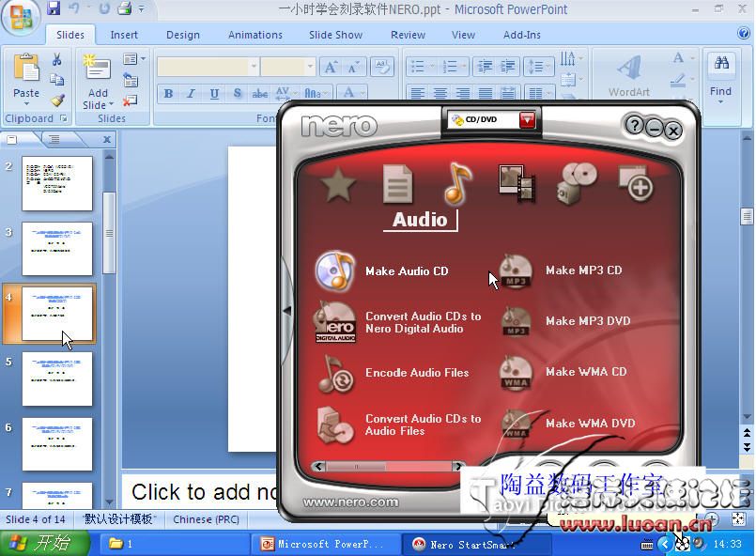
Task: Go to the View ribbon tab
Action: point(463,35)
